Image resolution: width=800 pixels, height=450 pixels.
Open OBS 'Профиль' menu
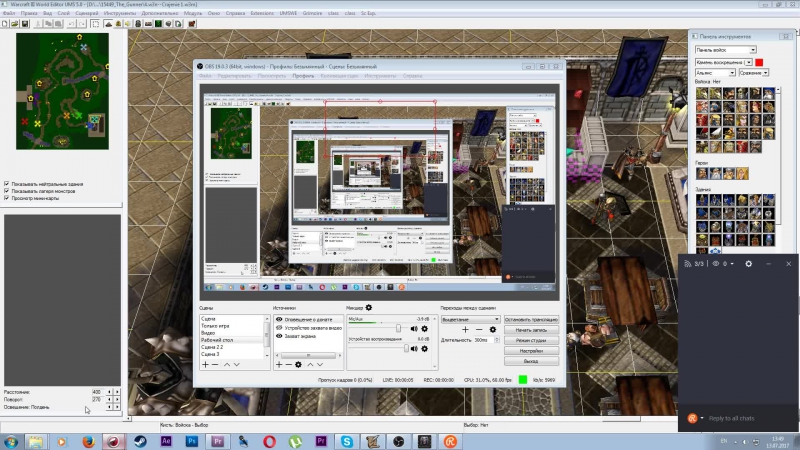[303, 76]
